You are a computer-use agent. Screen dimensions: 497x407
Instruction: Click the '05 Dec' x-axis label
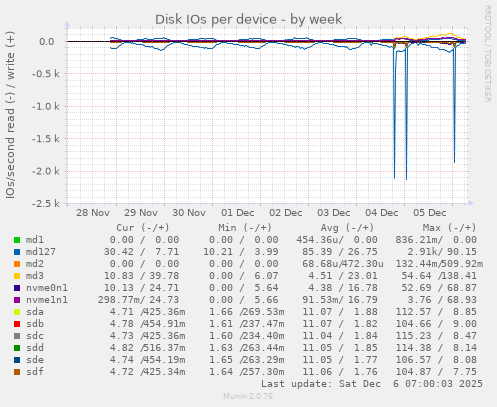coord(430,213)
